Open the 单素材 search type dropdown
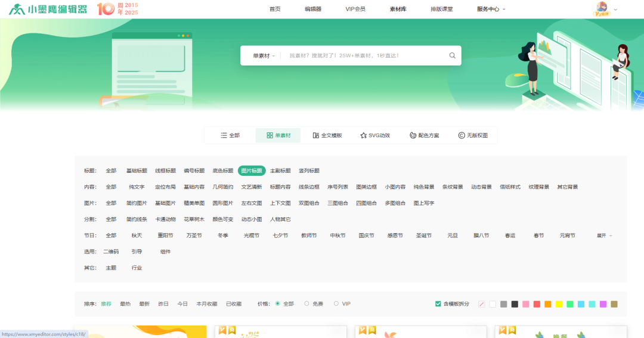The height and width of the screenshot is (338, 644). pyautogui.click(x=264, y=56)
